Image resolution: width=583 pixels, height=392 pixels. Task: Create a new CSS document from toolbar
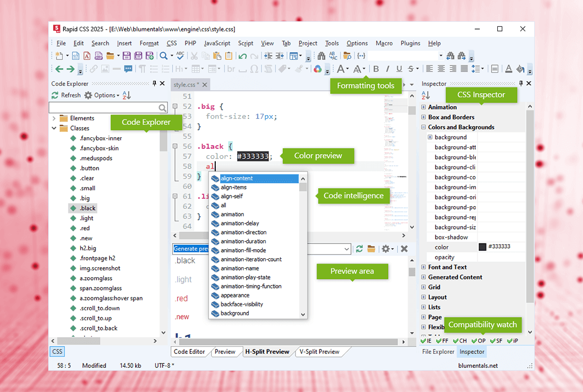click(x=87, y=56)
